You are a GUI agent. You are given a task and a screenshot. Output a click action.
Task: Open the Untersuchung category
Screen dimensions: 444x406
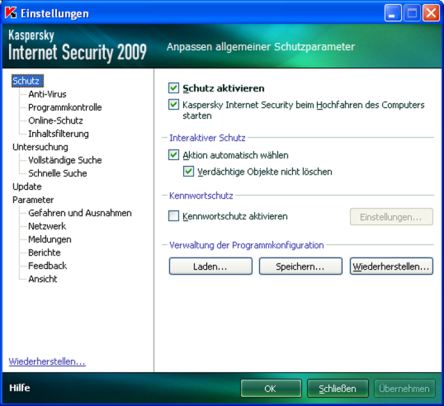click(40, 147)
